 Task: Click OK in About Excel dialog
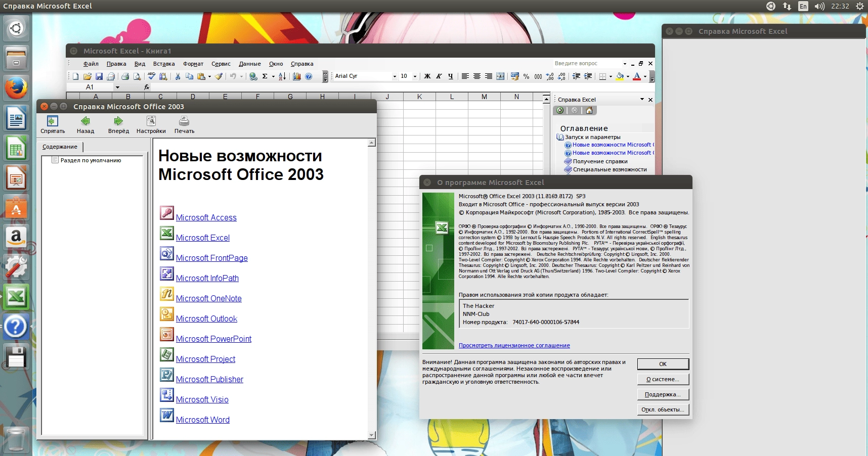coord(663,364)
